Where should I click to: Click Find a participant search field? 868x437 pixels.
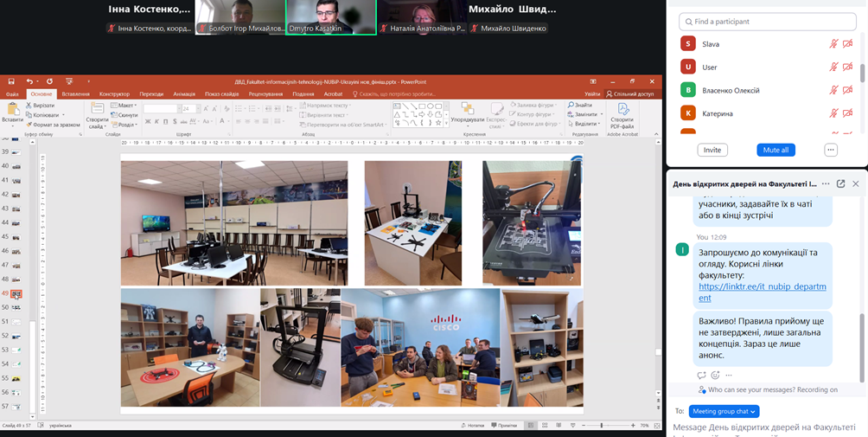tap(767, 22)
